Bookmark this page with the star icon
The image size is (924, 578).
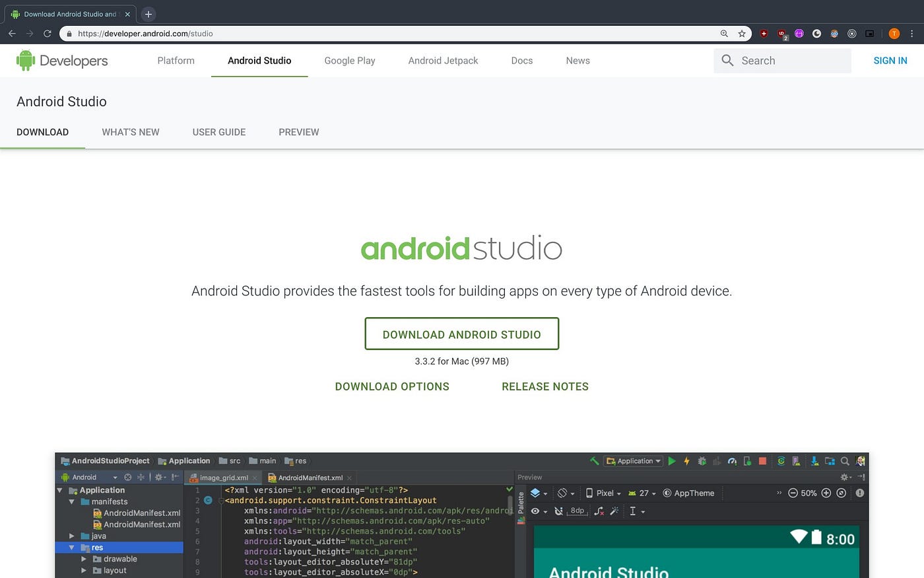742,34
